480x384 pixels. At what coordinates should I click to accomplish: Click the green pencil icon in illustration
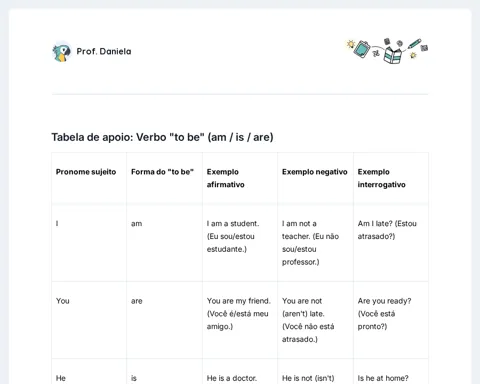(x=414, y=44)
